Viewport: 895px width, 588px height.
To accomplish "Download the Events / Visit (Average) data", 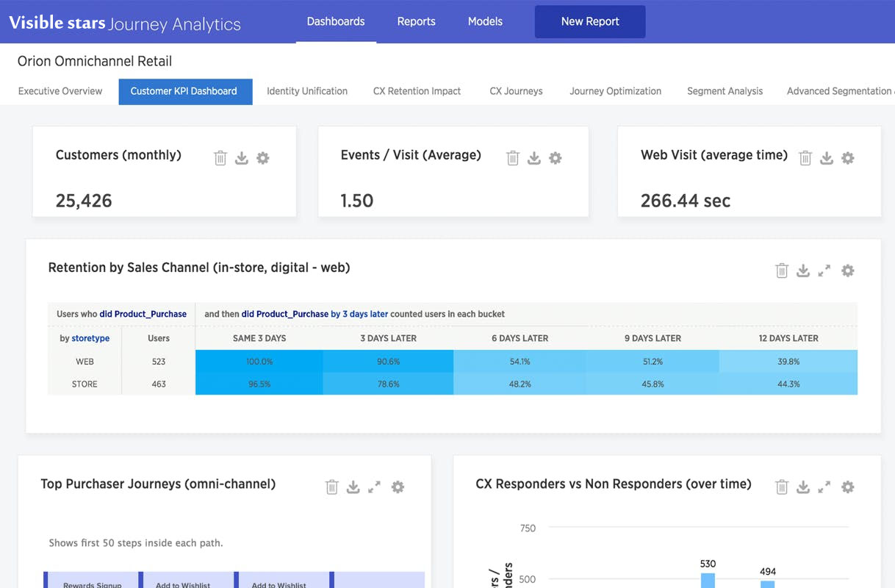I will point(534,158).
